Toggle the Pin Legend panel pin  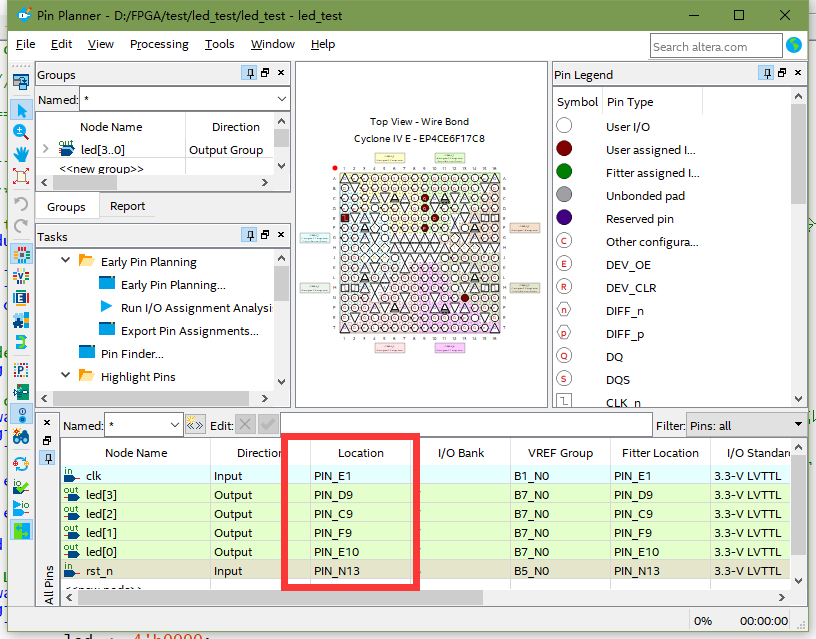tap(769, 74)
